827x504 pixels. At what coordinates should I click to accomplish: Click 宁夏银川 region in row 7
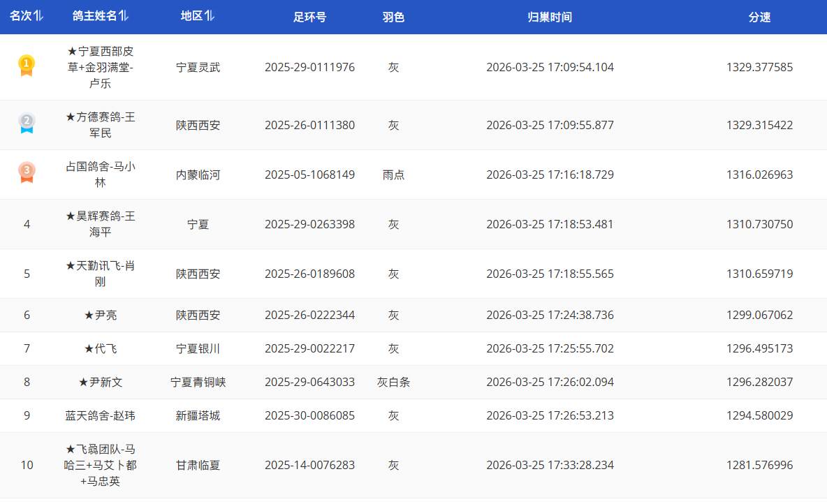198,348
